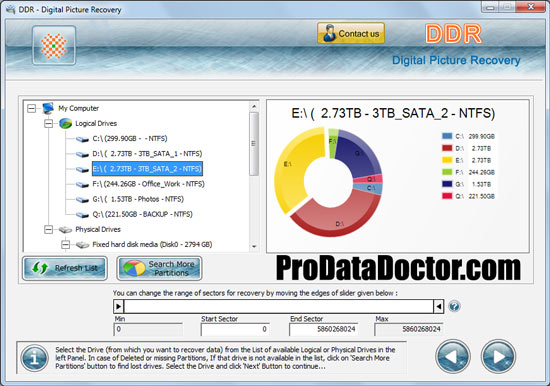Go back with the left arrow button

click(x=453, y=357)
